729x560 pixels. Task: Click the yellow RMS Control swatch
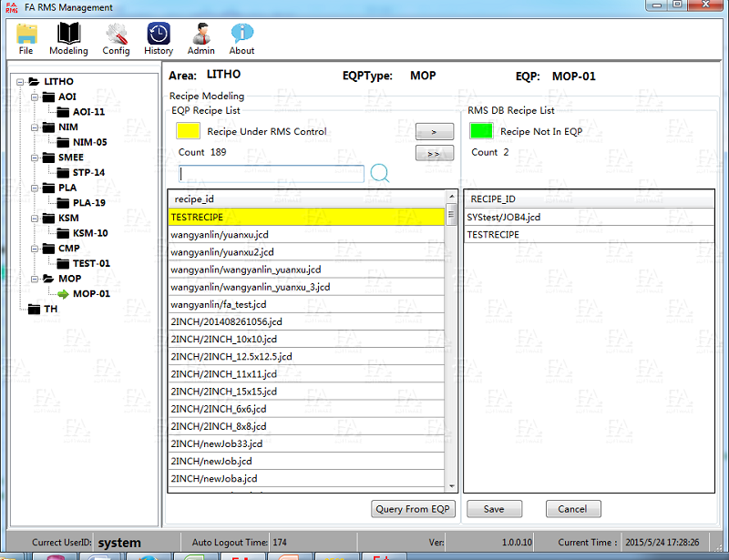tap(188, 131)
